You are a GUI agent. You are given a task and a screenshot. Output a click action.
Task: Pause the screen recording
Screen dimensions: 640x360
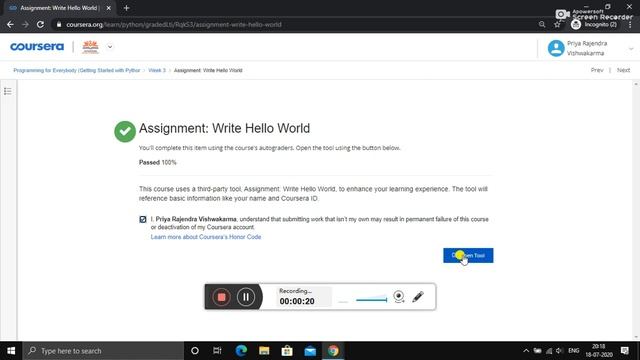(246, 297)
